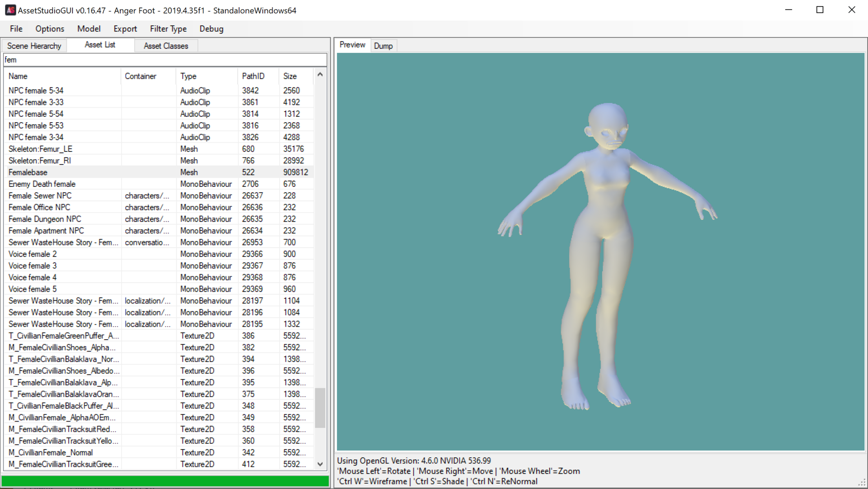Select the 'NPC female 3-33' row
Screen dimensions: 868x489
coord(159,102)
